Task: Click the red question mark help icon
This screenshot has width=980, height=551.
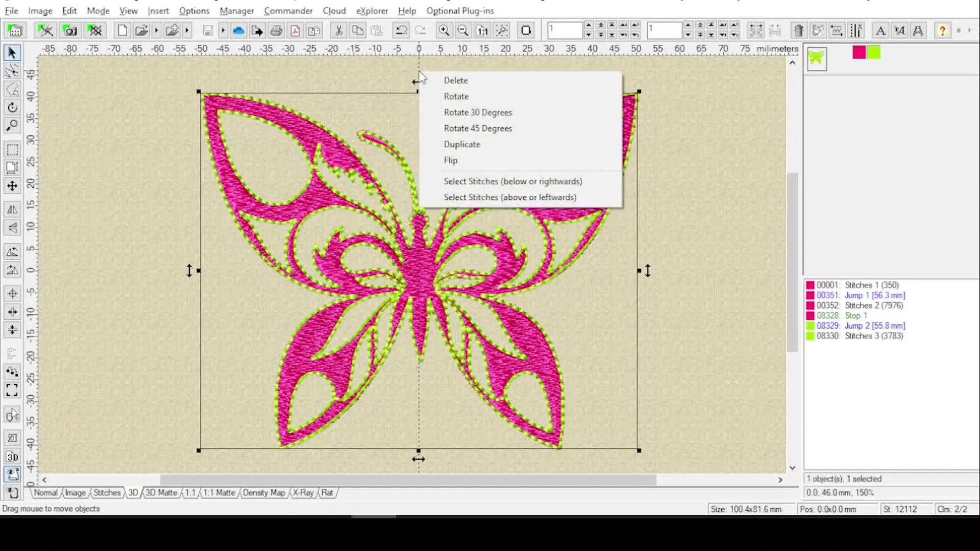Action: point(943,31)
